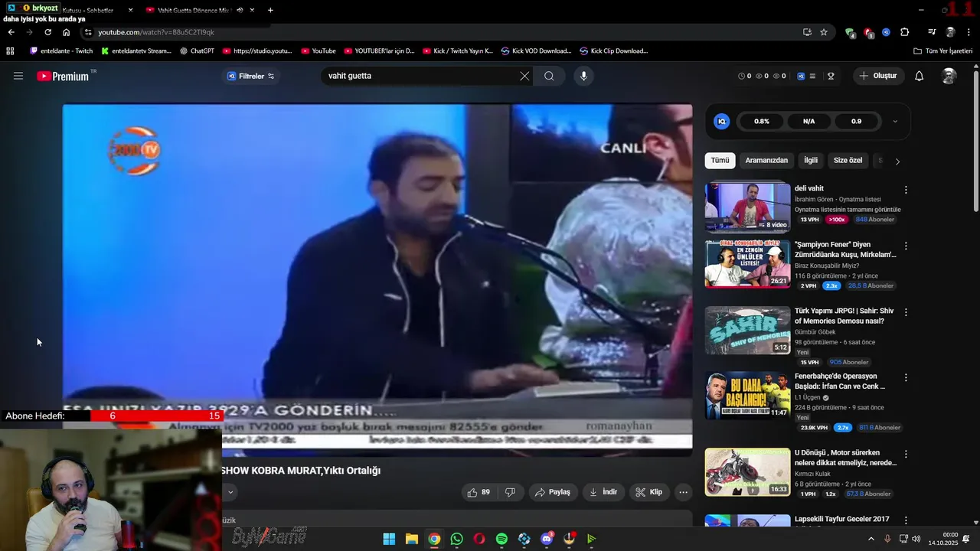Open WhatsApp from the taskbar
Viewport: 980px width, 551px height.
pyautogui.click(x=457, y=539)
